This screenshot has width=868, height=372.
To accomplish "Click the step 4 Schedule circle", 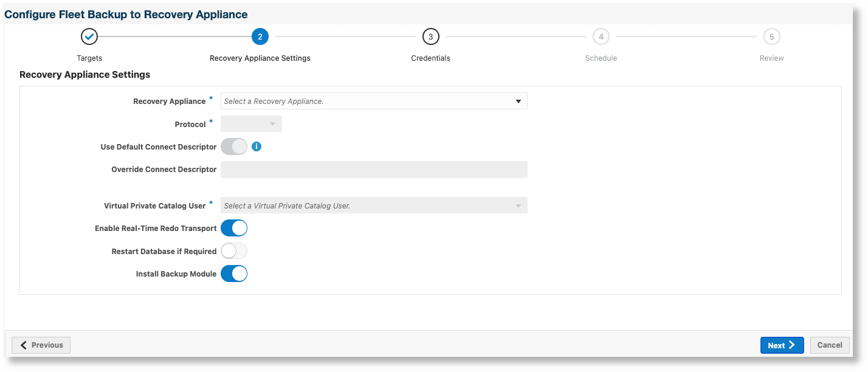I will [601, 37].
